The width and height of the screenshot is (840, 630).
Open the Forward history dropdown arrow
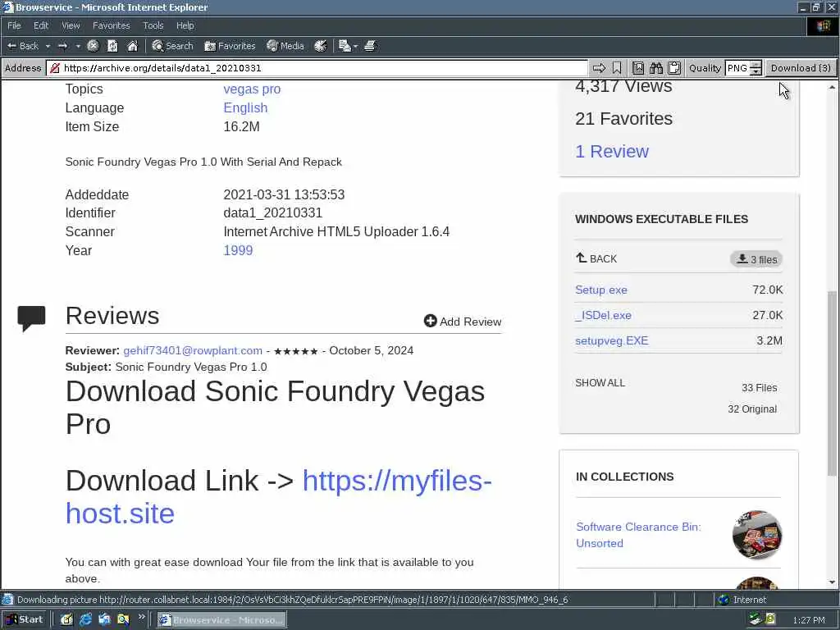(x=78, y=46)
